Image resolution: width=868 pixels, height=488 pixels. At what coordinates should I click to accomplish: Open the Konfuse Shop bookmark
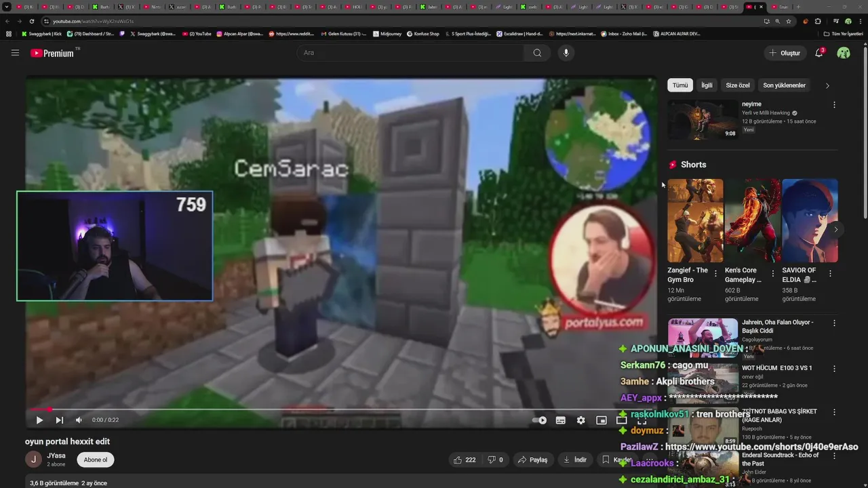point(422,34)
